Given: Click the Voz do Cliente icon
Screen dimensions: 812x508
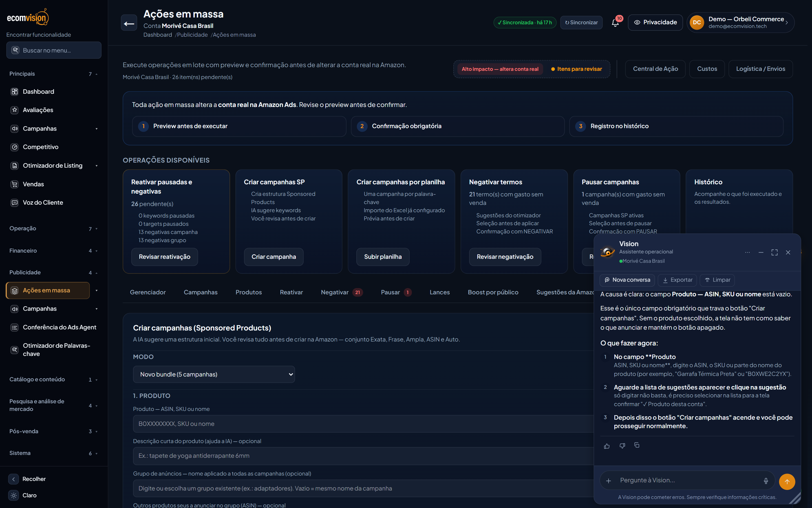Looking at the screenshot, I should [x=14, y=203].
